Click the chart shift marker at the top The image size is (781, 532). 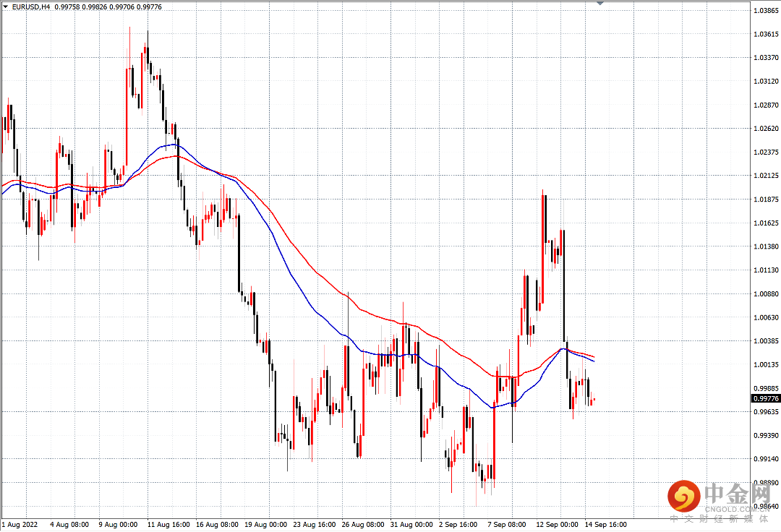[600, 2]
